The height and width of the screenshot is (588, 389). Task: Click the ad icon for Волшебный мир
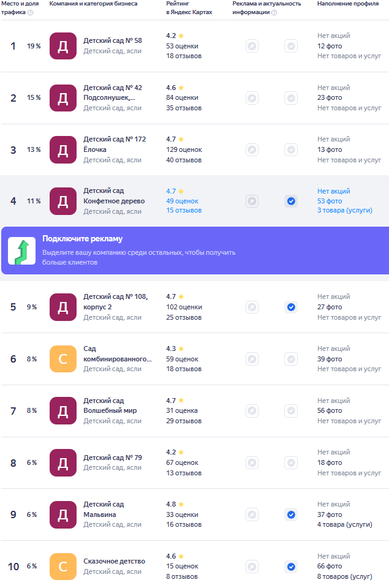pyautogui.click(x=252, y=410)
